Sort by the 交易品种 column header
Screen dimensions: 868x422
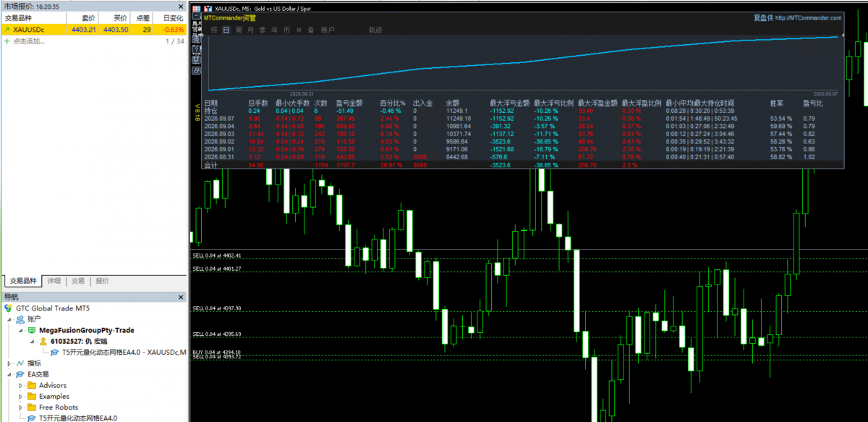point(33,17)
